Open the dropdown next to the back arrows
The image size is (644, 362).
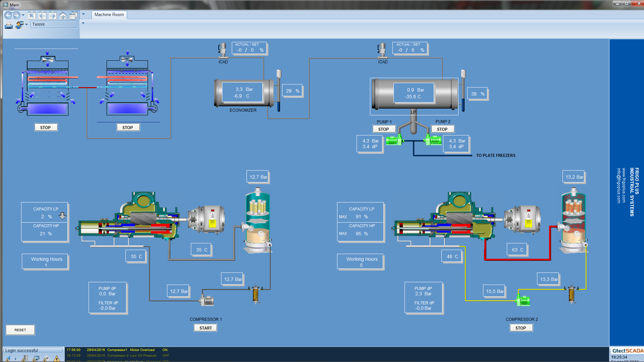[x=23, y=15]
